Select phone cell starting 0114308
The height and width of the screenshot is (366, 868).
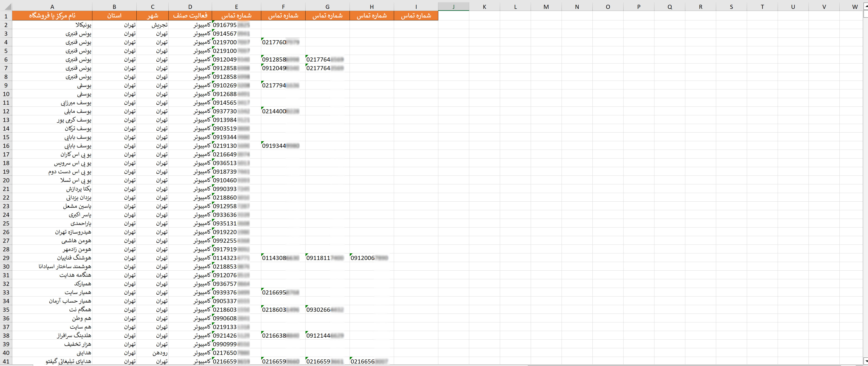(x=283, y=258)
